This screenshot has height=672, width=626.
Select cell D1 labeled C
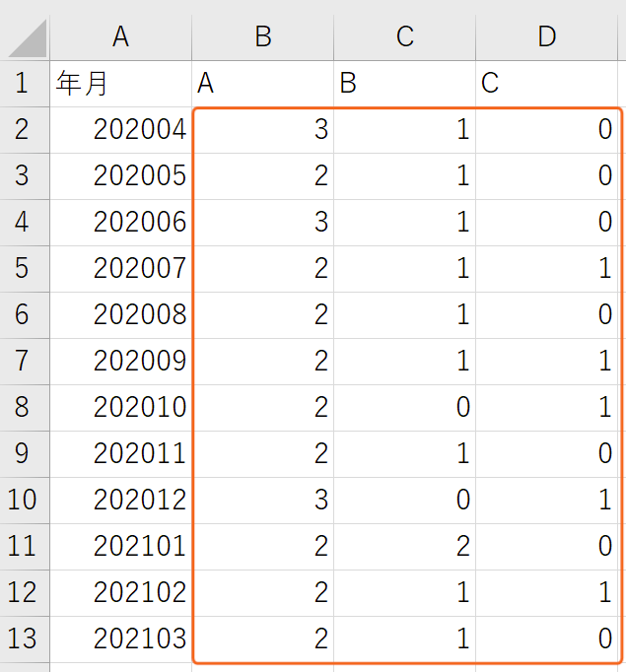point(547,84)
